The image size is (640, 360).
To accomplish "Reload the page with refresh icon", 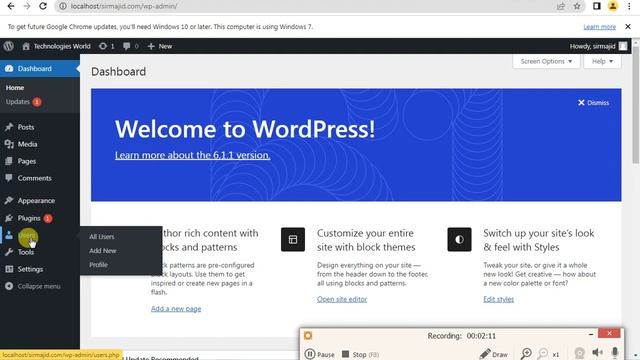I will pos(43,6).
